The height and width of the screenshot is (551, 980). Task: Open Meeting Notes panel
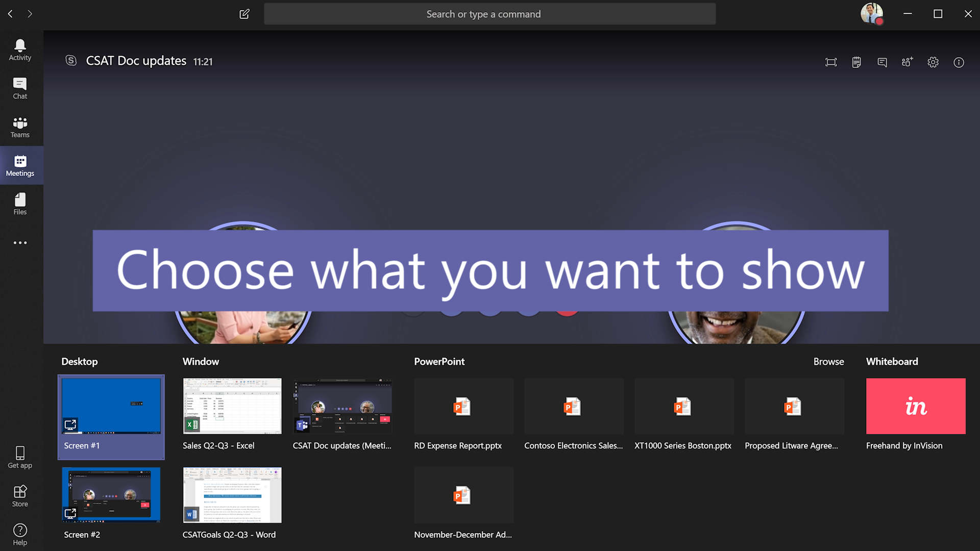(855, 61)
